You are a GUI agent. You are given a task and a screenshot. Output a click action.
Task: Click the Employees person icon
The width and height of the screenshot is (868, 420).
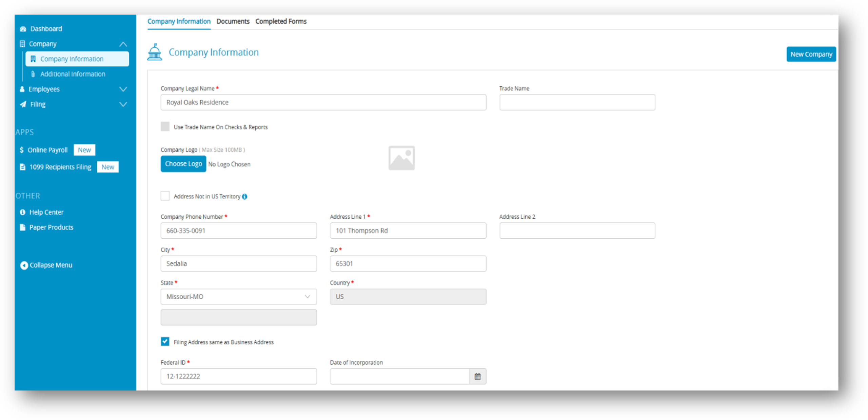22,89
